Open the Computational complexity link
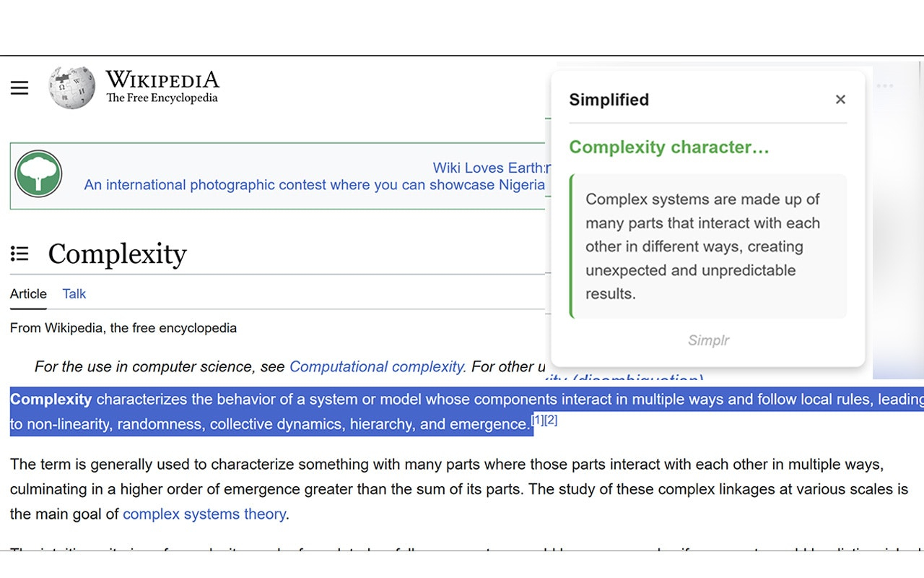The image size is (924, 578). (375, 367)
